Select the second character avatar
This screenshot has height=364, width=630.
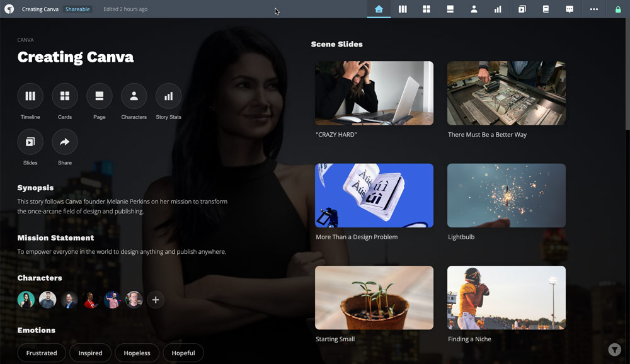(47, 300)
